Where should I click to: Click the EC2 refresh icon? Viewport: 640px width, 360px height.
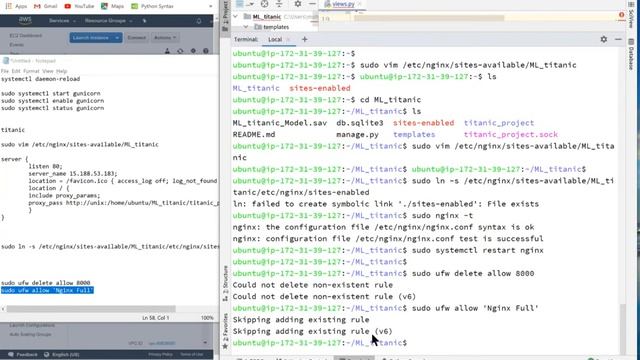point(180,51)
